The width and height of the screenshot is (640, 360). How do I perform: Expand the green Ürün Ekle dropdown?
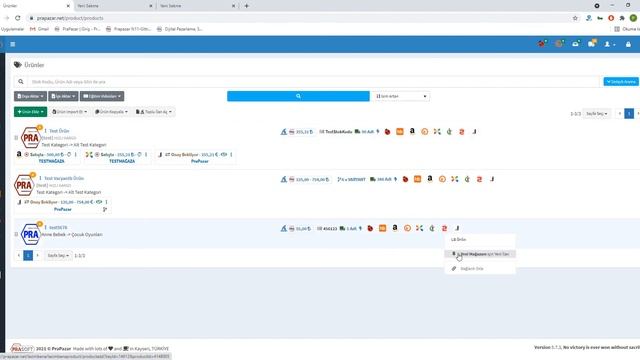pyautogui.click(x=30, y=111)
